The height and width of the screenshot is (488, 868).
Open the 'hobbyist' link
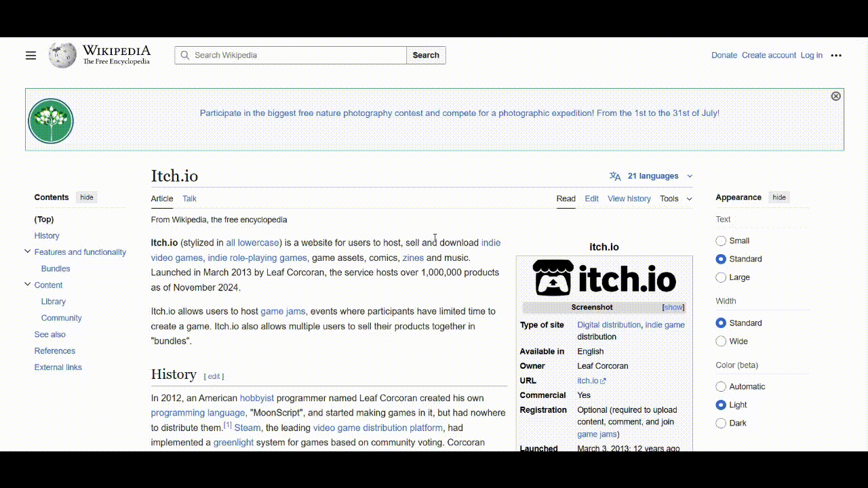tap(257, 398)
